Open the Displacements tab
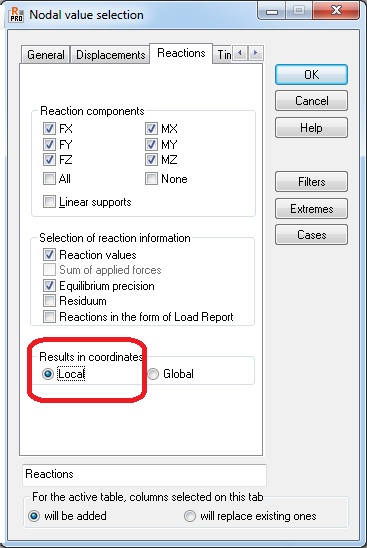Image resolution: width=367 pixels, height=548 pixels. pyautogui.click(x=110, y=55)
